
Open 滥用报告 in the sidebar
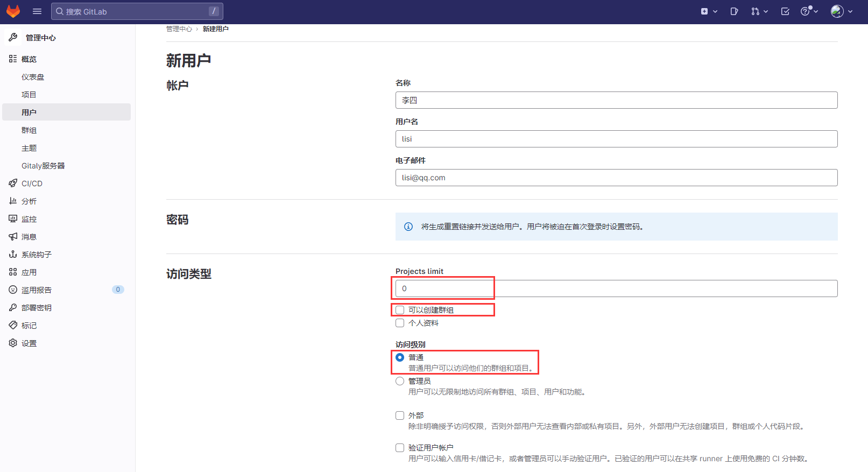37,290
